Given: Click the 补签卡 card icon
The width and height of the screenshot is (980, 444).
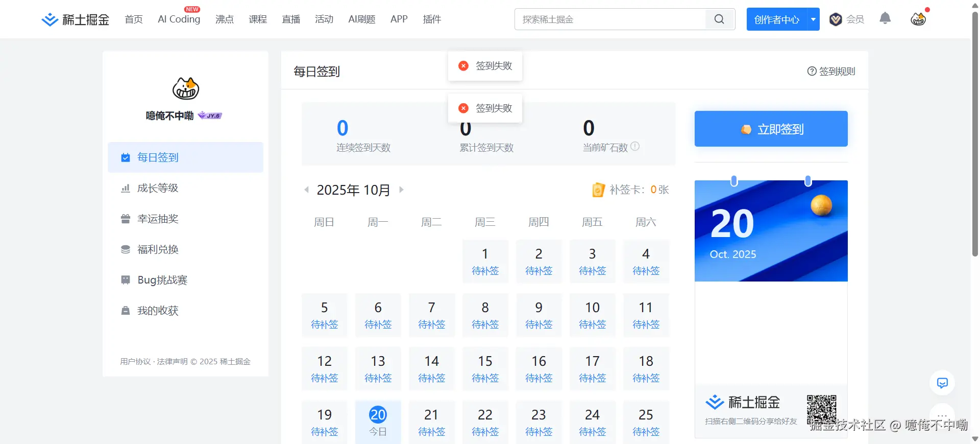Looking at the screenshot, I should [x=598, y=190].
